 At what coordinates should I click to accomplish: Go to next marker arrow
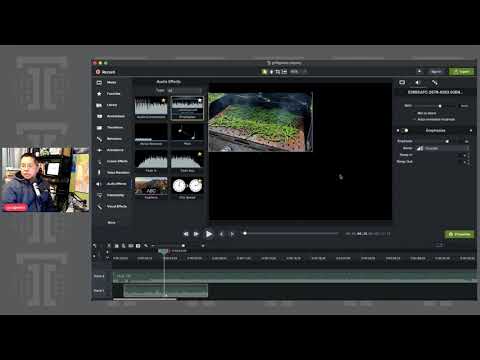(x=232, y=234)
